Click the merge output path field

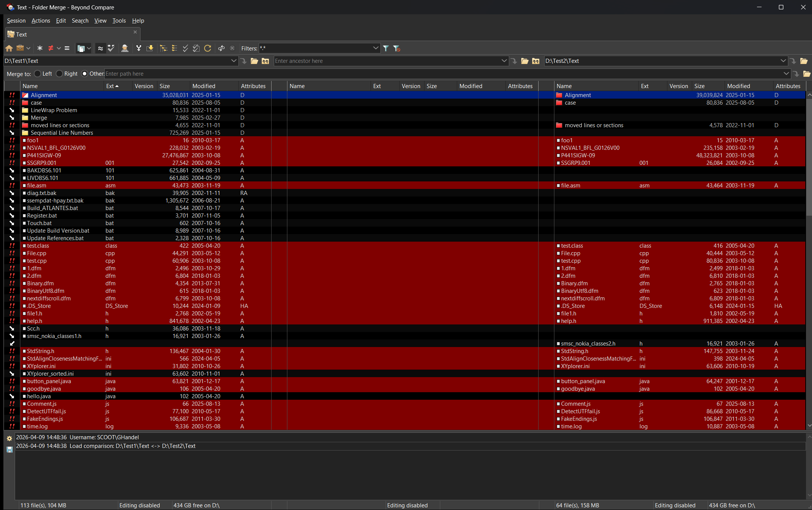click(443, 74)
